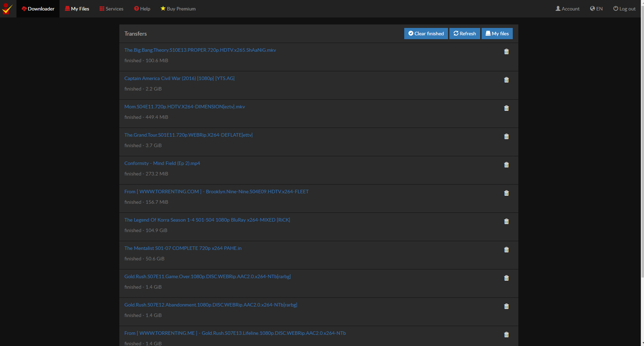
Task: Open Gold Rush S07E13 Lifeline link
Action: point(235,333)
